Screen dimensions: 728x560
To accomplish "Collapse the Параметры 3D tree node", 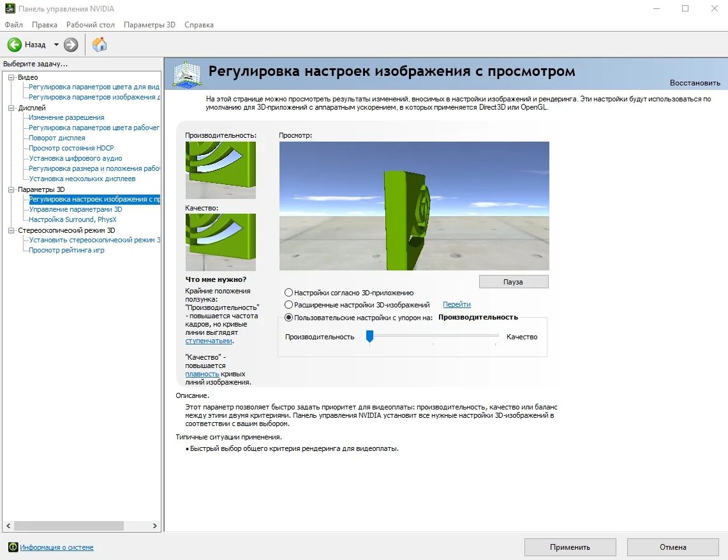I will [x=11, y=190].
